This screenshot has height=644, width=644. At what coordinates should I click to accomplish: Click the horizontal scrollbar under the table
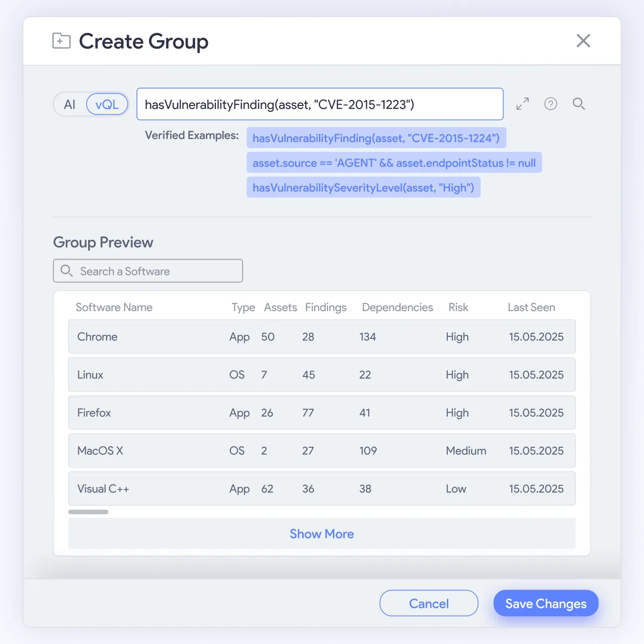pos(88,512)
